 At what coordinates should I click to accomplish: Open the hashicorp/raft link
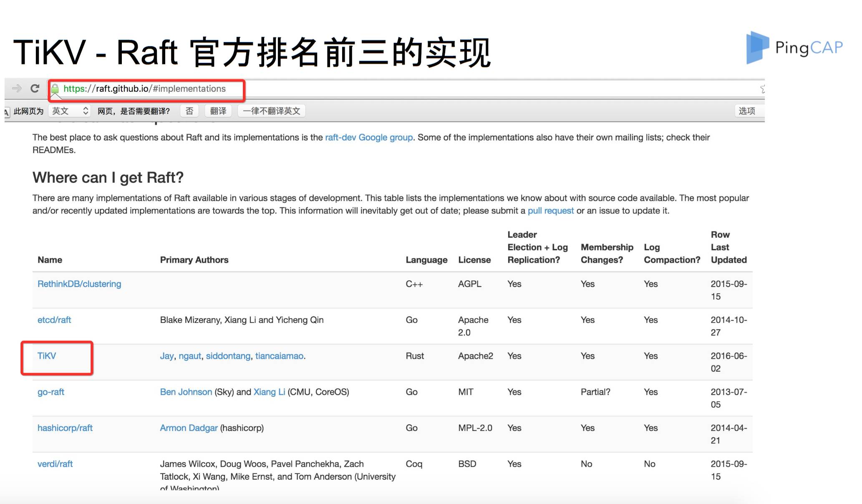[x=65, y=428]
